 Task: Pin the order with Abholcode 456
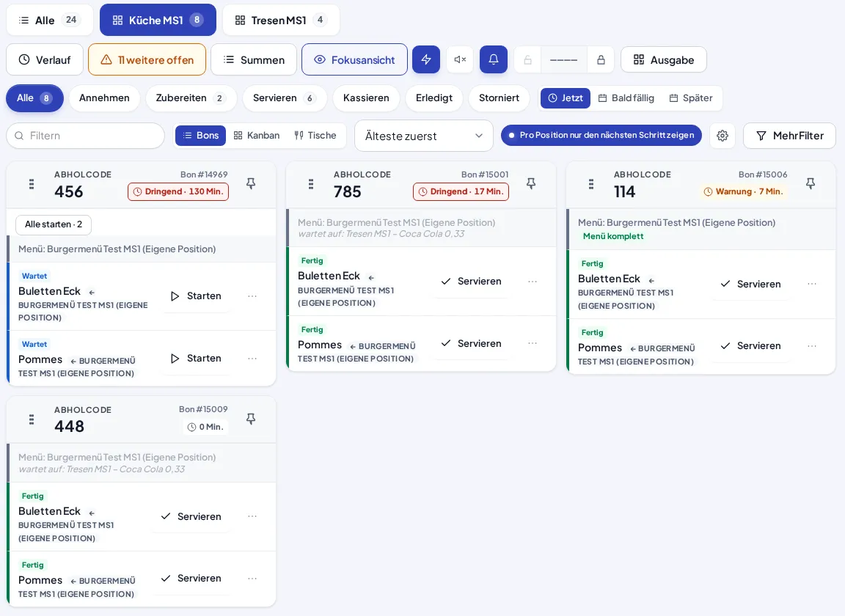point(251,184)
